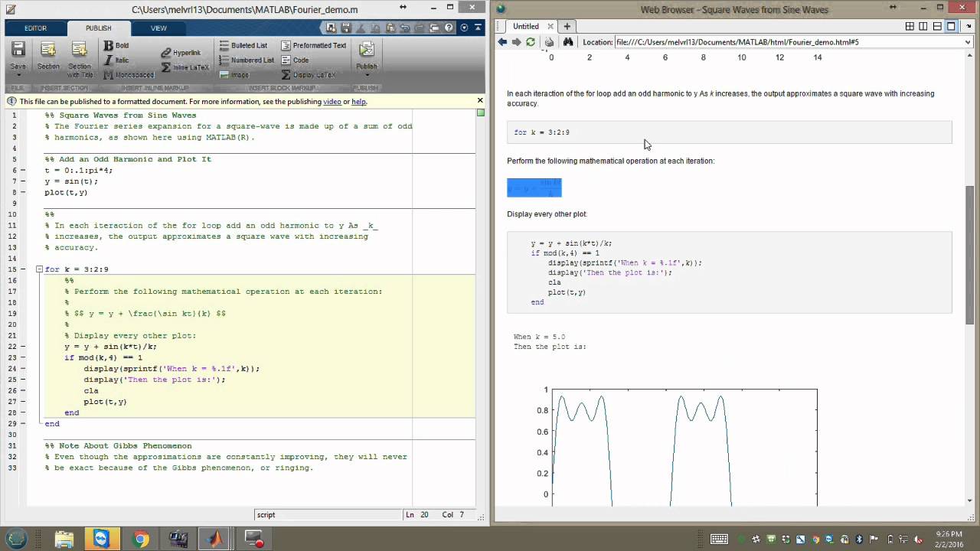
Task: Switch to MATLAB in the taskbar
Action: [215, 539]
